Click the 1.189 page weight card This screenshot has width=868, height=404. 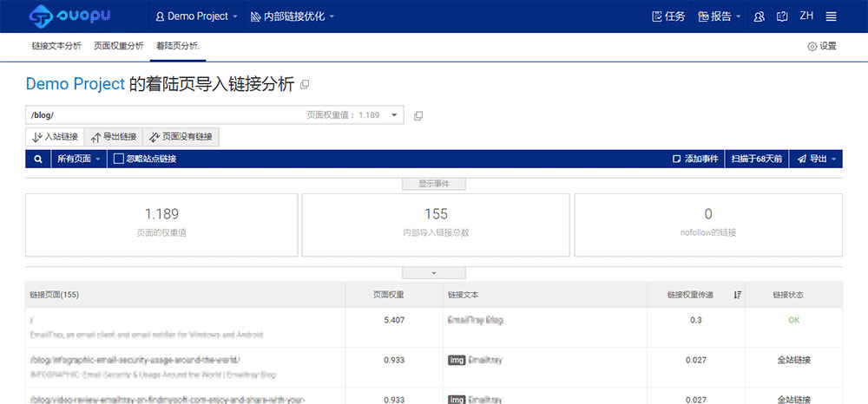pyautogui.click(x=161, y=225)
